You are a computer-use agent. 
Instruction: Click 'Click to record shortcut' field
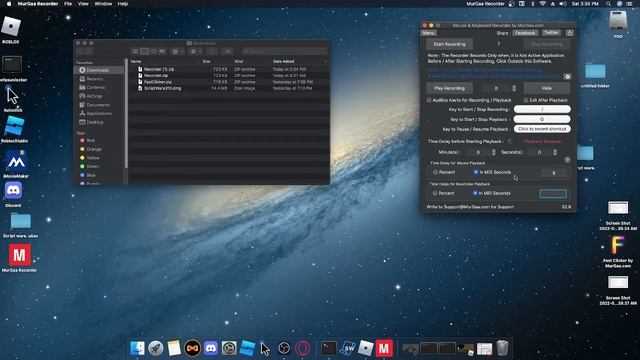point(542,129)
